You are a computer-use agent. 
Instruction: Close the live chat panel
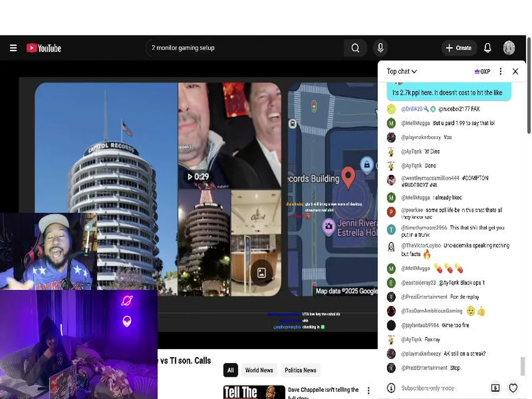(x=515, y=71)
